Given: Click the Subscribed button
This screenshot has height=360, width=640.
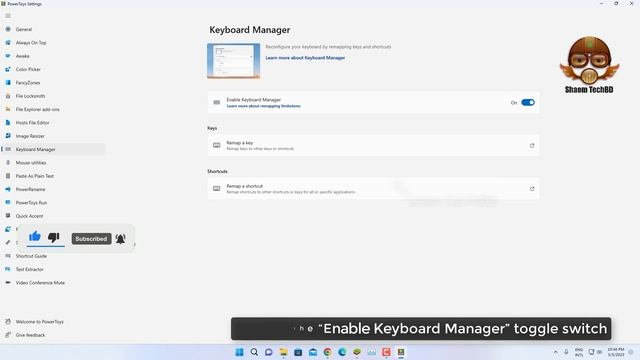Looking at the screenshot, I should [91, 239].
